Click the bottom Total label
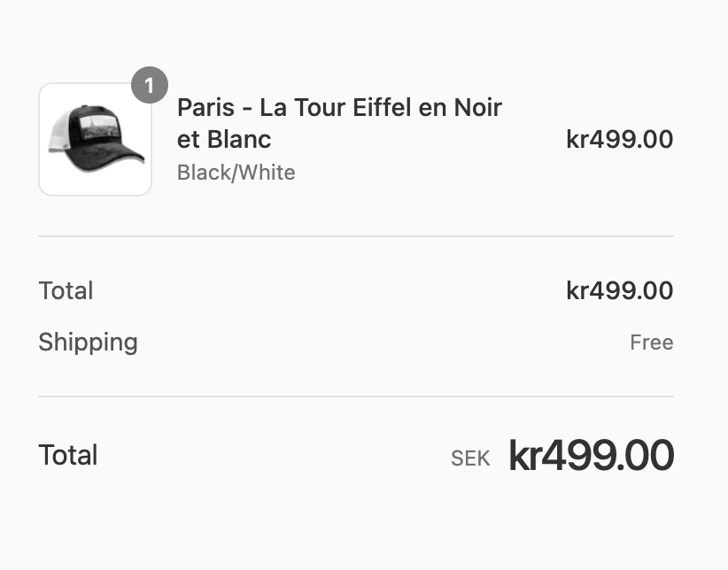The height and width of the screenshot is (570, 728). coord(68,455)
